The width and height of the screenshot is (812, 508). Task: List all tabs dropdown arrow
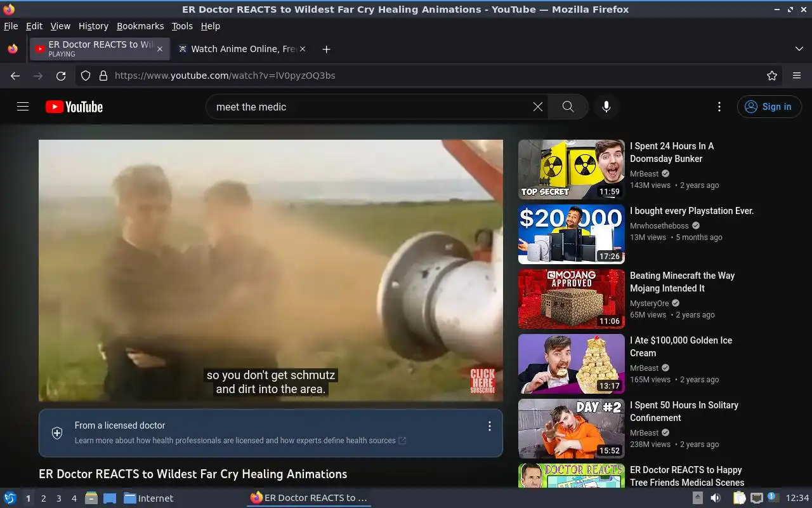coord(799,49)
